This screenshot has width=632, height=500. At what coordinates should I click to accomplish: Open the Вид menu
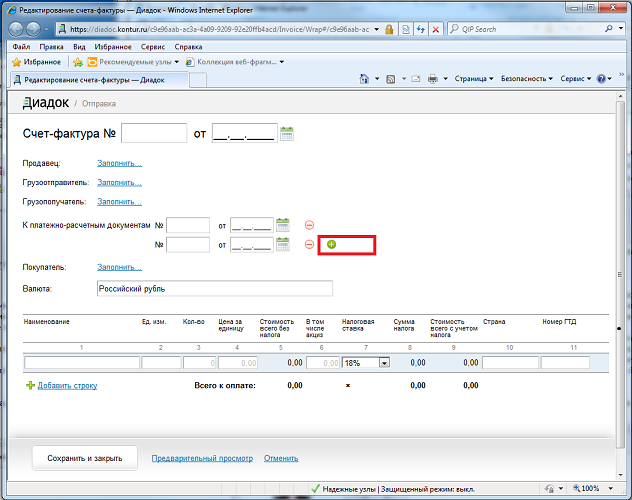pyautogui.click(x=79, y=47)
